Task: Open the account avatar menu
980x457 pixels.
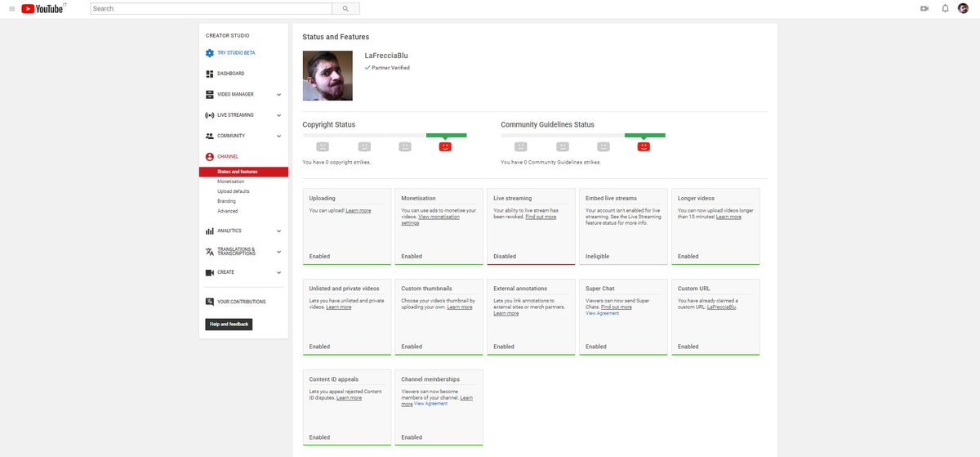Action: [964, 8]
